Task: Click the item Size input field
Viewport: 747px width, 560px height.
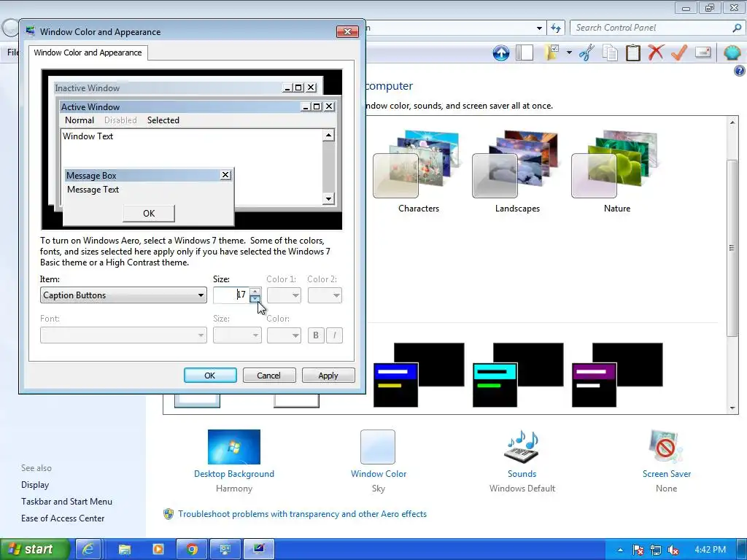Action: [231, 295]
